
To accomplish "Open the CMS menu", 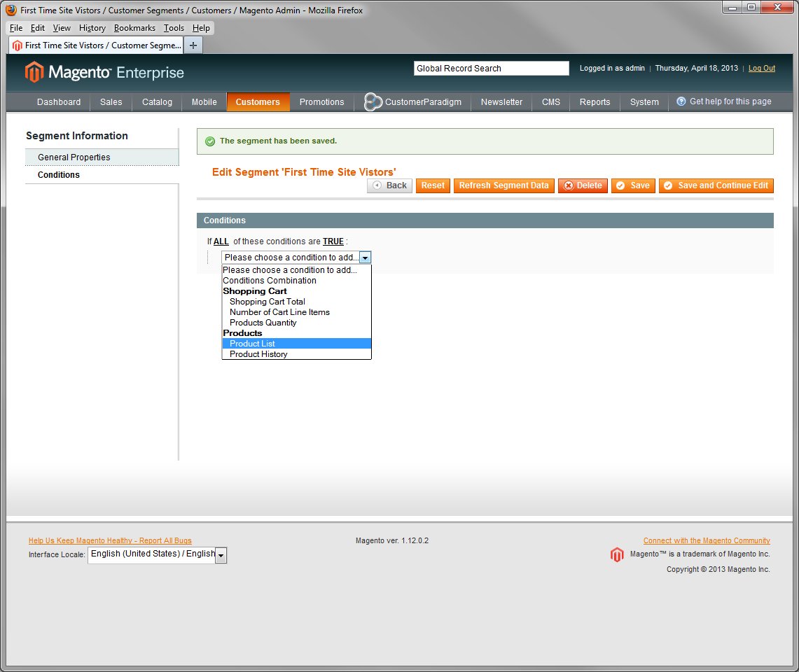I will 551,102.
